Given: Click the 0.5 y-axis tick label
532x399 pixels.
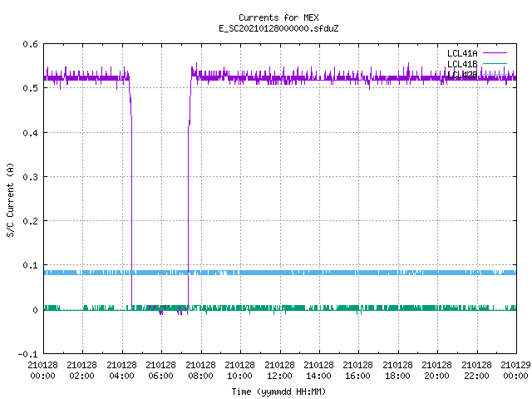Looking at the screenshot, I should (30, 88).
